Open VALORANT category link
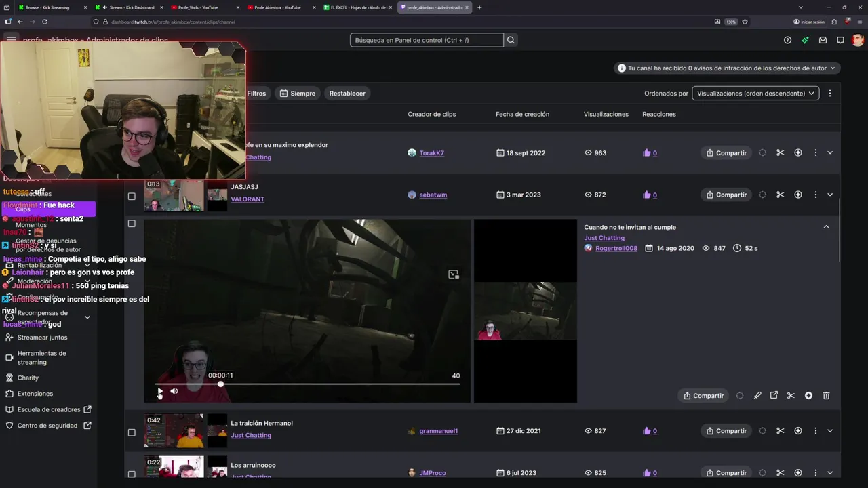Screen dimensions: 868x488 (248, 199)
